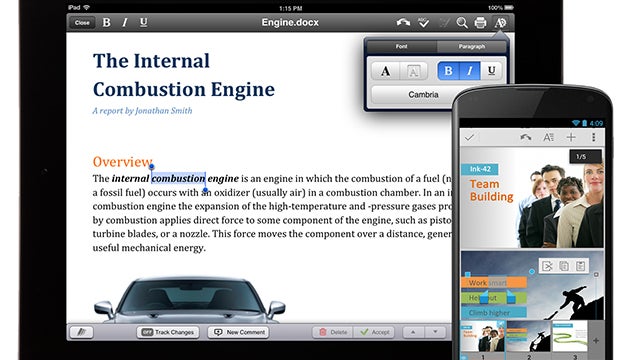640x360 pixels.
Task: Tap the Engine.docx title in toolbar
Action: coord(290,22)
